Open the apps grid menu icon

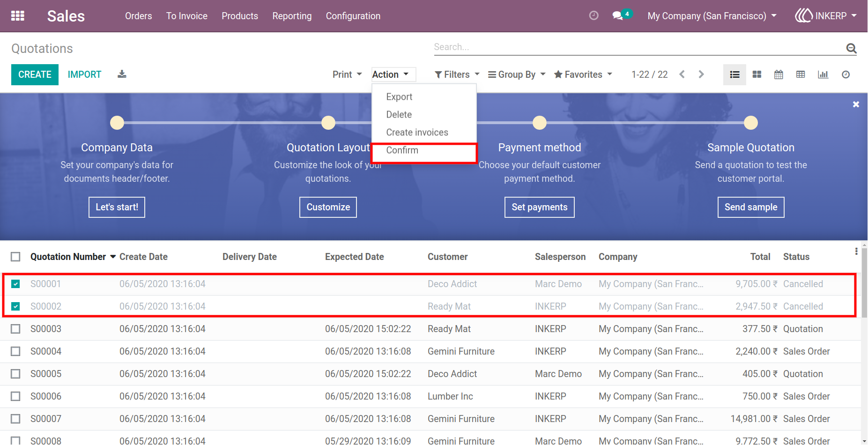coord(18,16)
